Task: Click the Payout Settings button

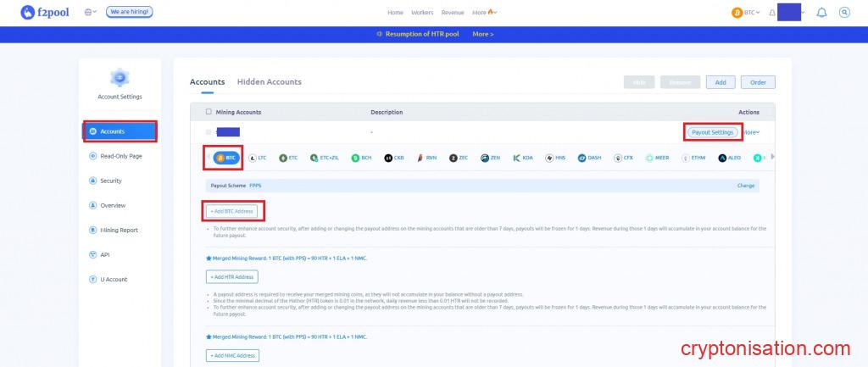Action: pyautogui.click(x=712, y=132)
